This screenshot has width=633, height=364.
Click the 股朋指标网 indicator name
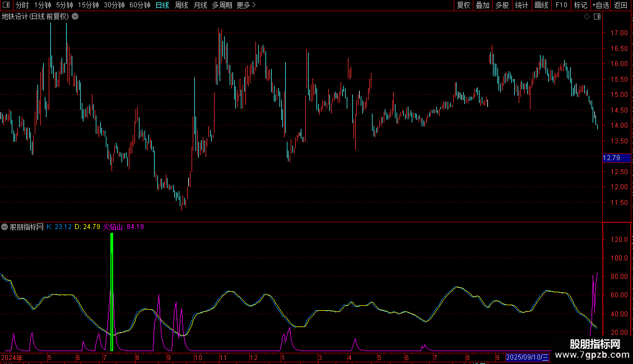point(27,227)
